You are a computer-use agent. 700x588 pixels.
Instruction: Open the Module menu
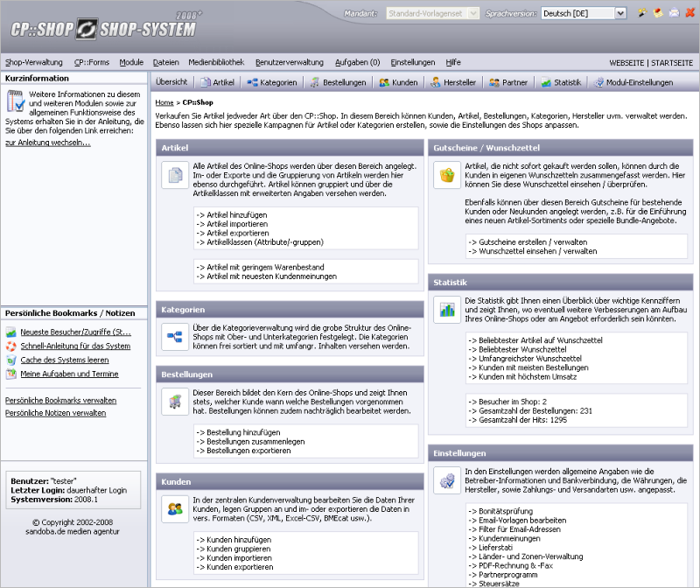[131, 62]
